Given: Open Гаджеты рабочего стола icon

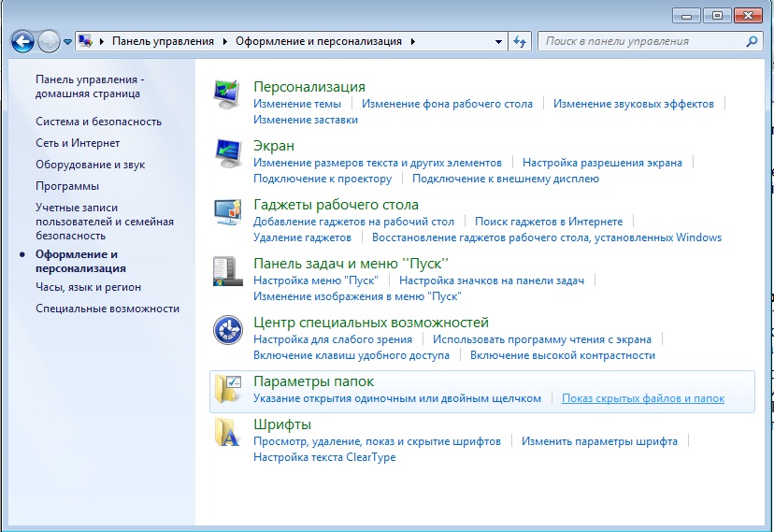Looking at the screenshot, I should click(x=228, y=212).
